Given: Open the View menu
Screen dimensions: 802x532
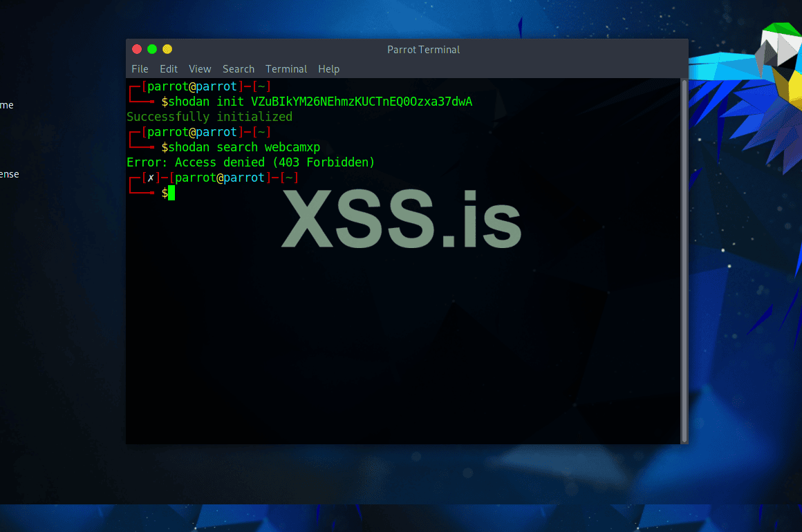Looking at the screenshot, I should tap(200, 69).
